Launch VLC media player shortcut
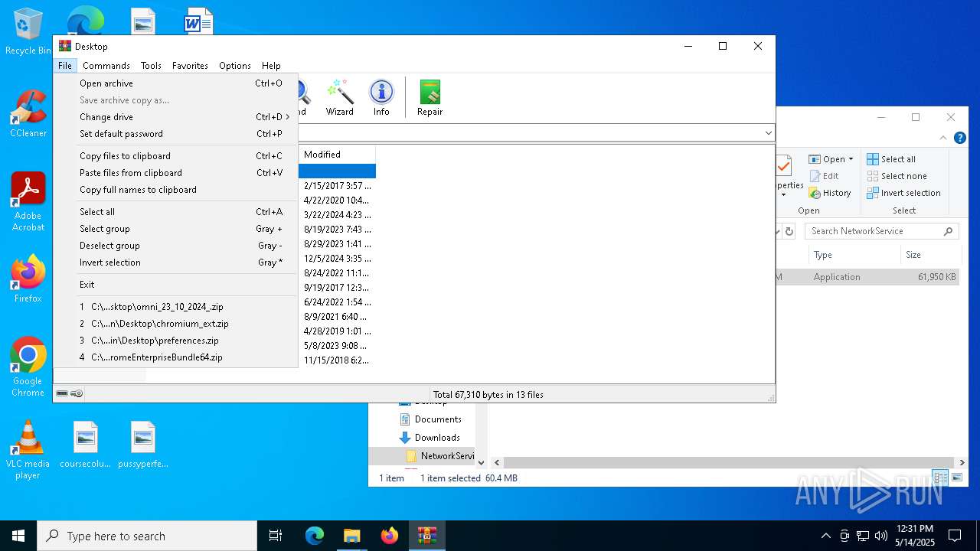The height and width of the screenshot is (551, 980). click(28, 450)
